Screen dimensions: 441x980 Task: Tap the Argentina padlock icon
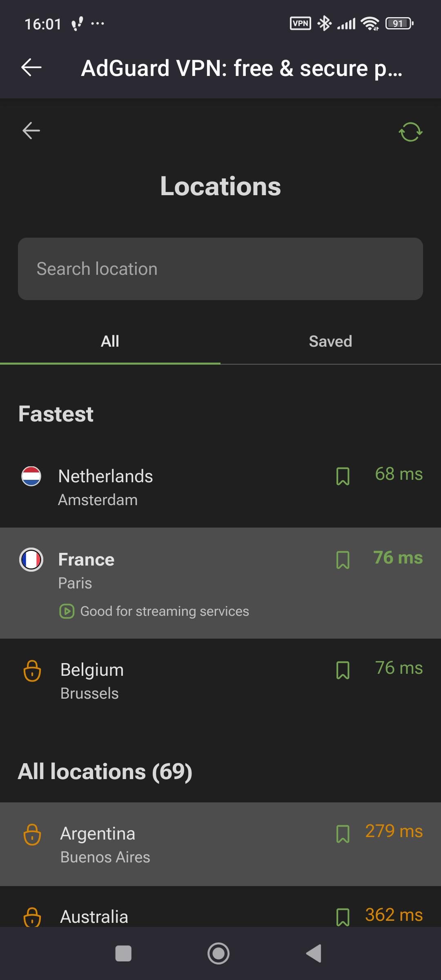point(32,834)
